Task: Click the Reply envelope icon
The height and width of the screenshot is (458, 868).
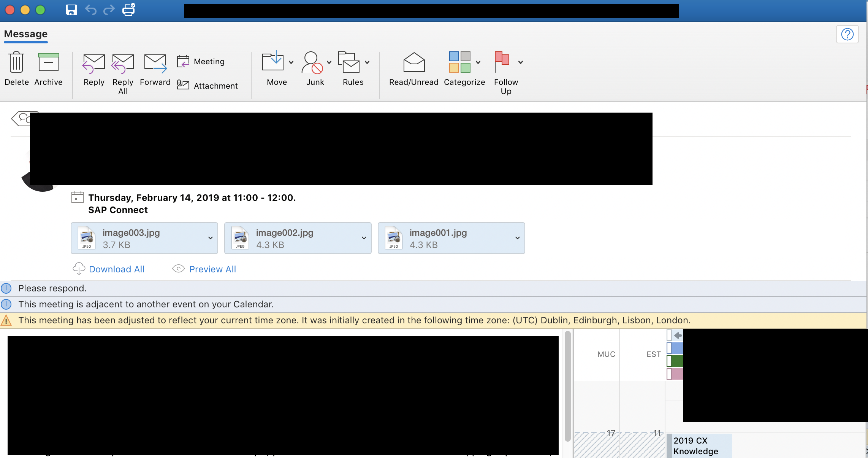Action: click(x=94, y=63)
